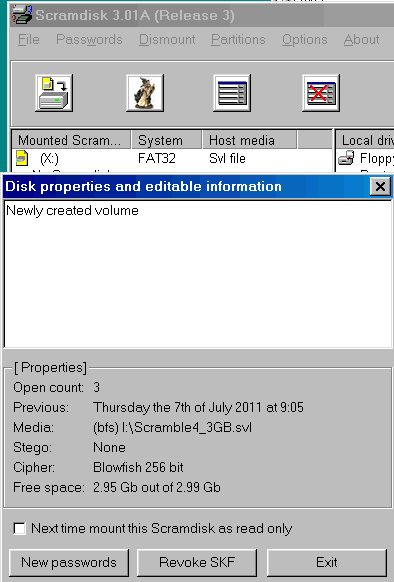Open the About menu
The height and width of the screenshot is (582, 394).
[361, 39]
